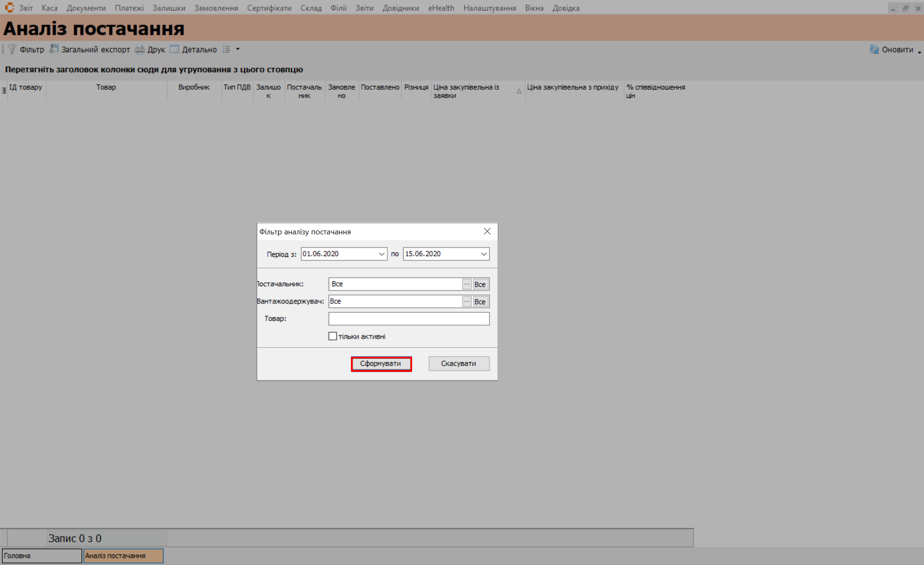The image size is (924, 565).
Task: Expand the Період з start date dropdown
Action: [381, 254]
